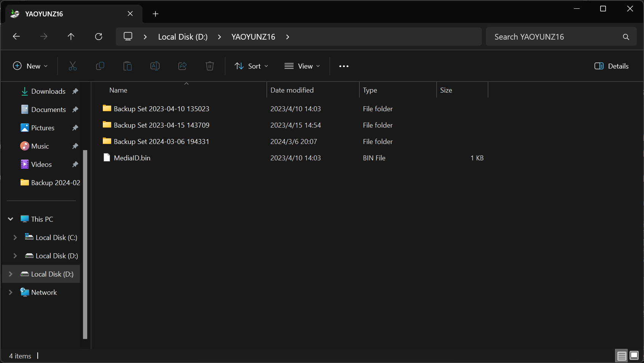Open the Sort dropdown menu

(x=251, y=66)
